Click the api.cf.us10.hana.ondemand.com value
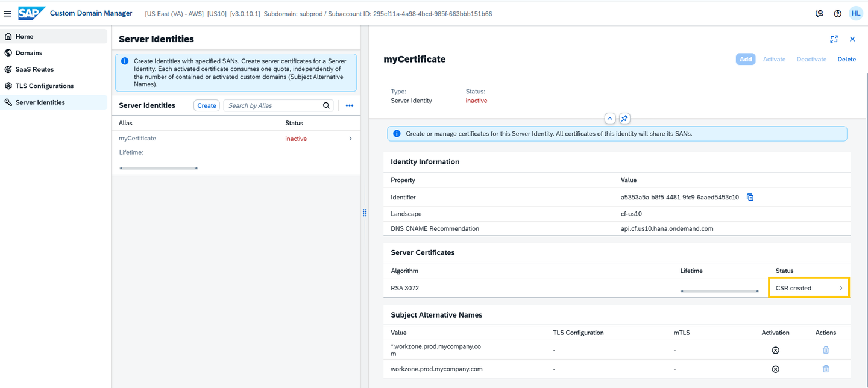This screenshot has height=388, width=868. tap(667, 228)
